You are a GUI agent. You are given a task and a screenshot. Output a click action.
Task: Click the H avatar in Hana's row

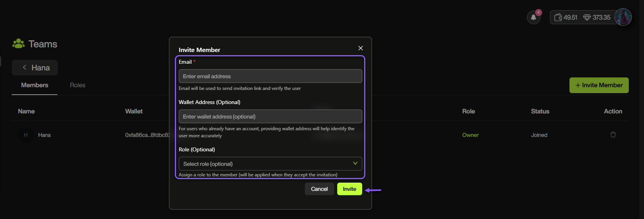click(26, 135)
